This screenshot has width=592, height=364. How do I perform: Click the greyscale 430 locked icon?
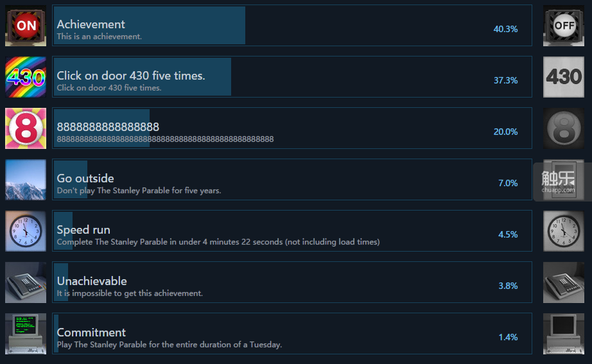click(564, 77)
